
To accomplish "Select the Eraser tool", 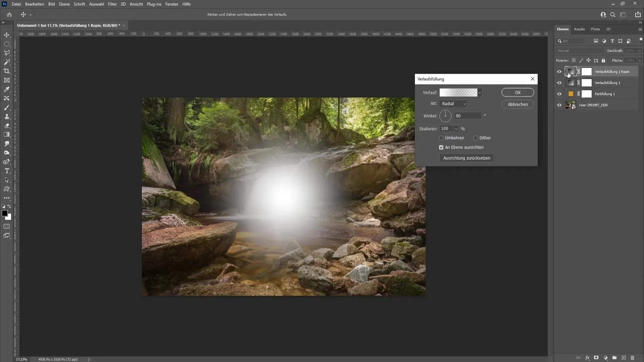I will (7, 126).
